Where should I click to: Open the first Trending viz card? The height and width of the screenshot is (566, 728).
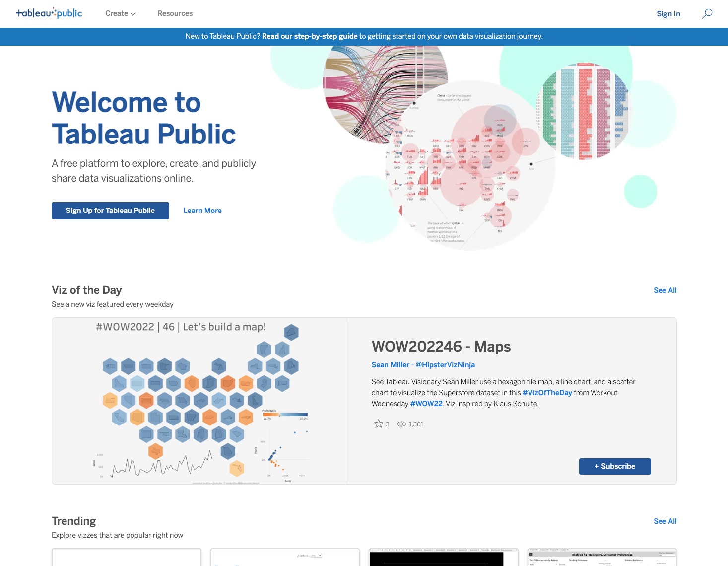[x=127, y=557]
